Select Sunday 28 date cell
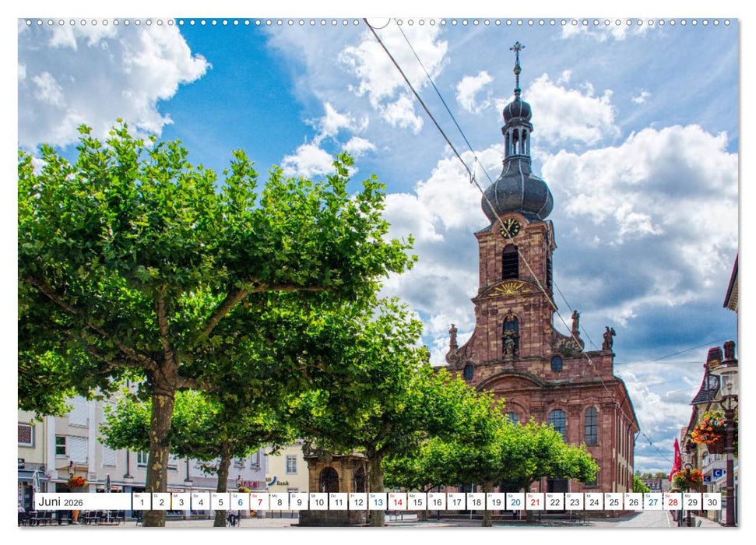 coord(672,502)
